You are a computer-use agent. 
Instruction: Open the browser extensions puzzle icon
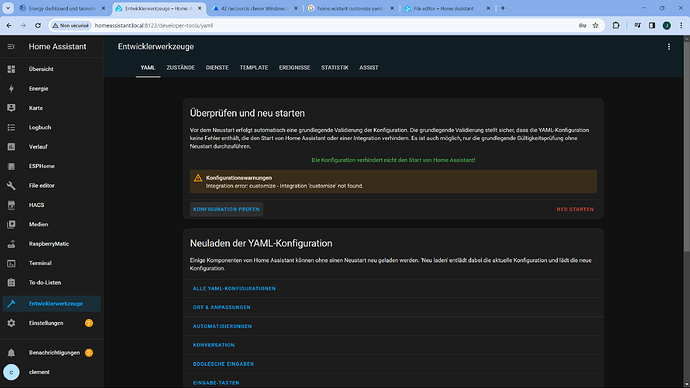point(616,26)
